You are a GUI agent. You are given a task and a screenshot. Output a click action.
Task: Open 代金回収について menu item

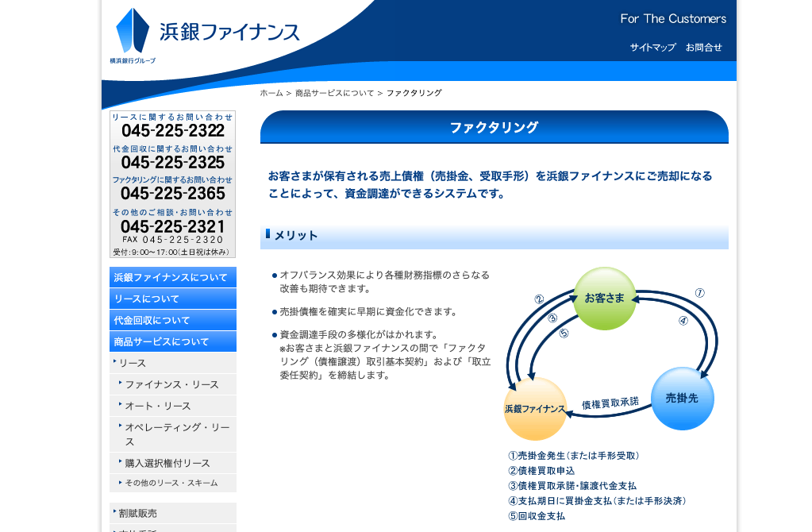[x=172, y=320]
